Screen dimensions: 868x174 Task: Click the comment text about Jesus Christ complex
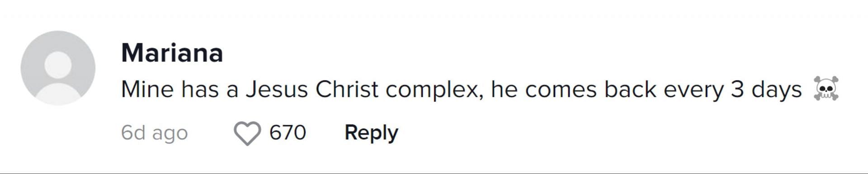click(x=461, y=90)
